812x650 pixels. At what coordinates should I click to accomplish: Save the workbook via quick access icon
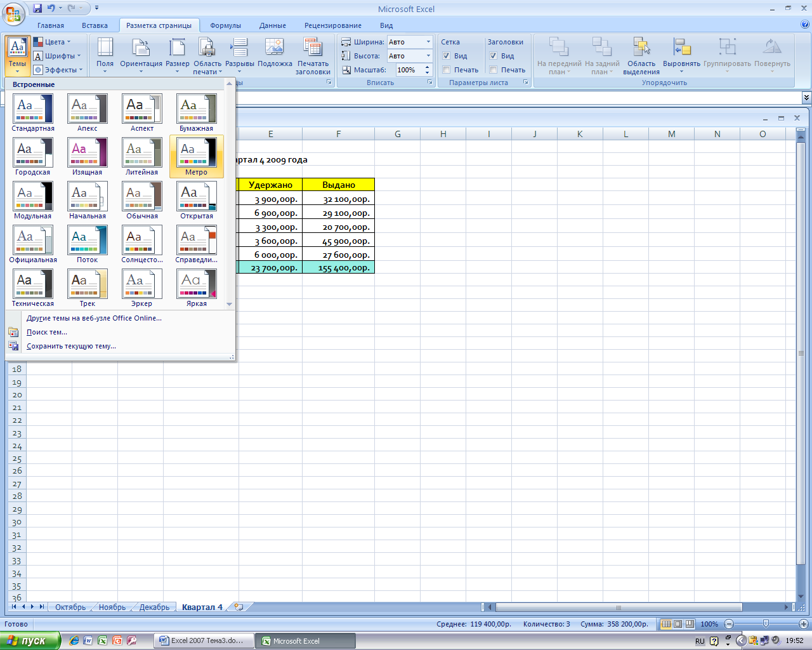[37, 8]
